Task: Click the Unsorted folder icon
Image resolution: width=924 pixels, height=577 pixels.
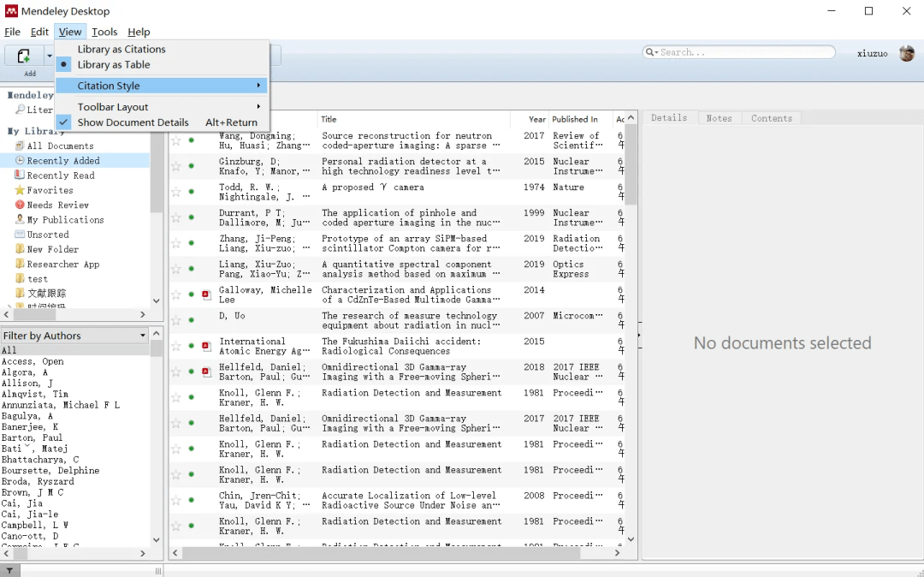Action: tap(20, 234)
